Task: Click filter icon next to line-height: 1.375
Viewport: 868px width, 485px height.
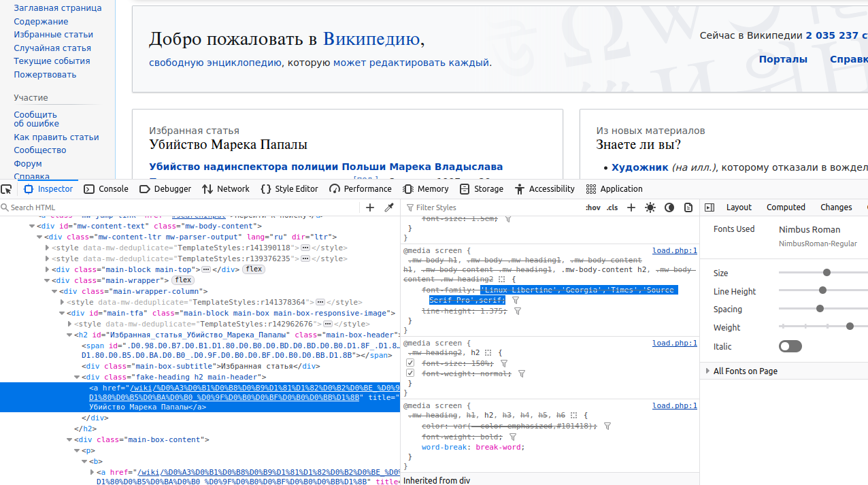Action: click(x=518, y=311)
